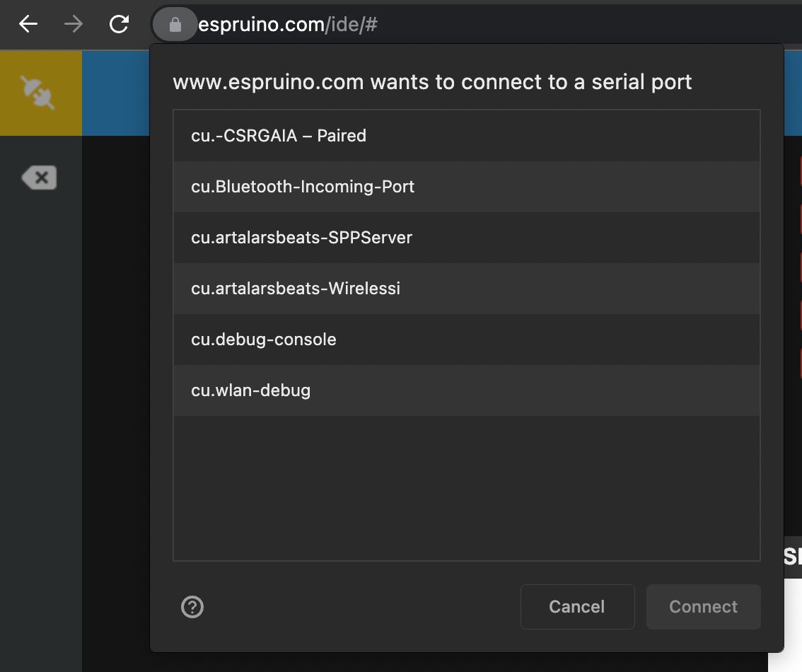Reload the Espruino IDE page

[119, 25]
